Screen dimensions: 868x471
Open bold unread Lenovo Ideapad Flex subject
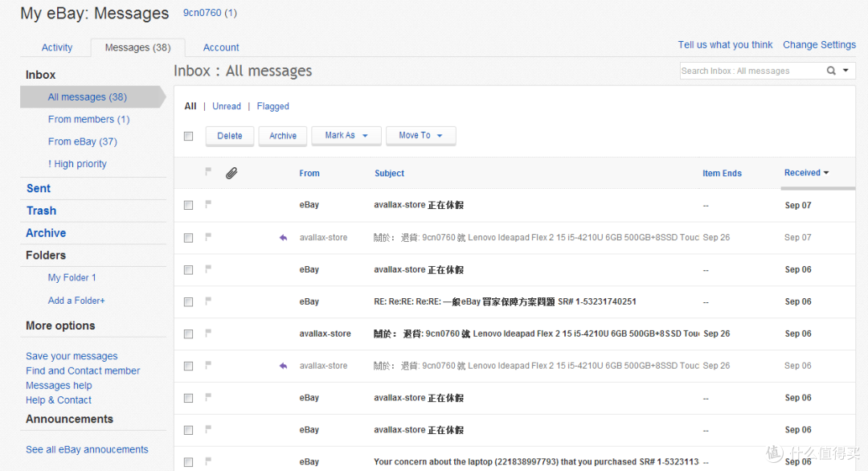[536, 334]
